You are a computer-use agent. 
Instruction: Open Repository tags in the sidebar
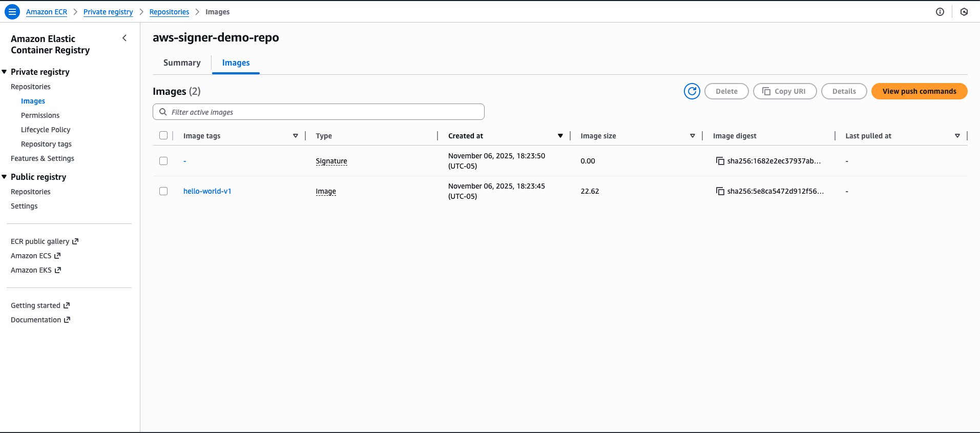point(46,144)
